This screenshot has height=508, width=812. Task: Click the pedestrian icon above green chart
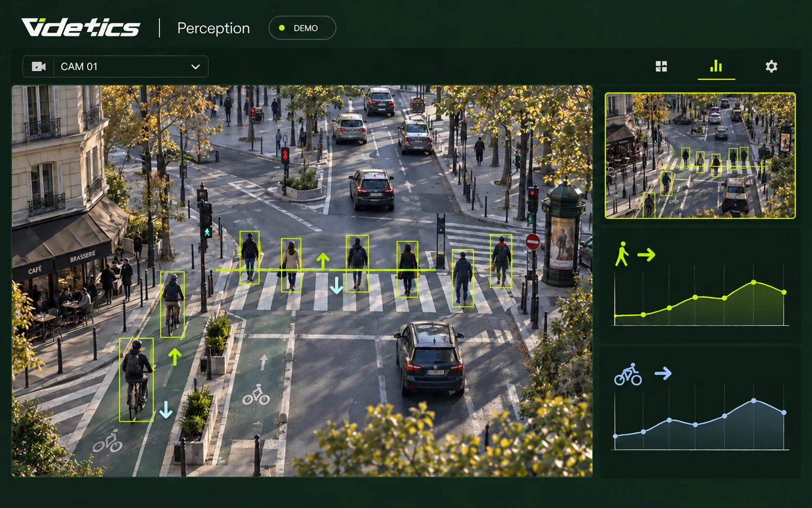pyautogui.click(x=622, y=254)
